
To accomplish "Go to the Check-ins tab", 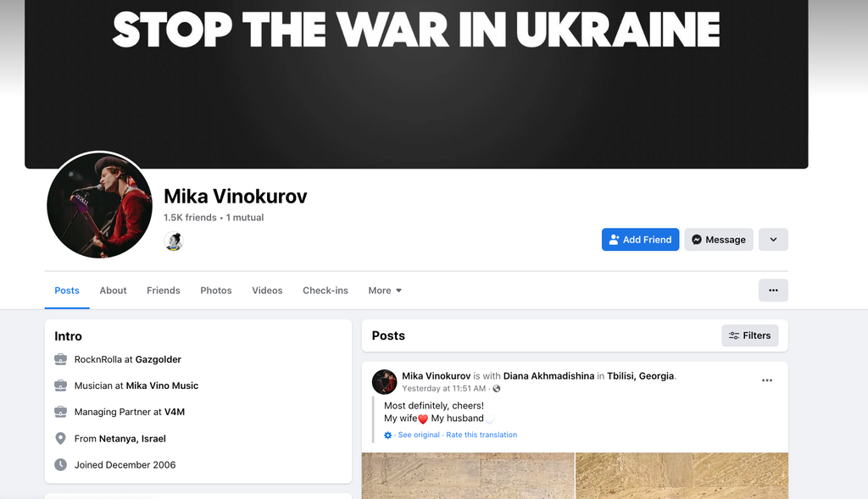I will pyautogui.click(x=325, y=291).
